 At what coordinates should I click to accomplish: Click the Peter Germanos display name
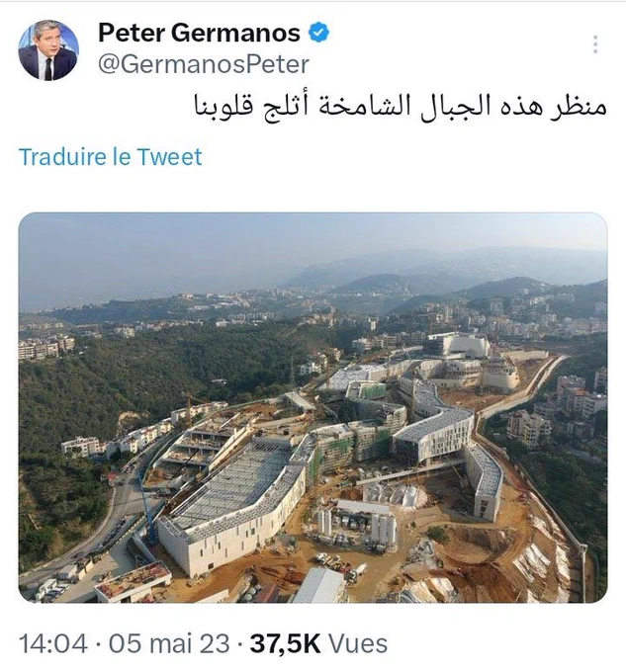point(199,33)
